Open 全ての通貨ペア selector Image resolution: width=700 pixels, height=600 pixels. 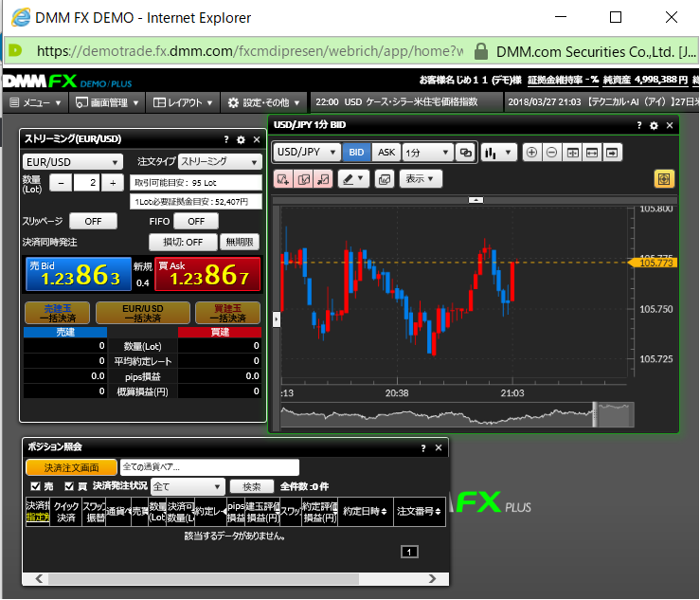click(209, 467)
